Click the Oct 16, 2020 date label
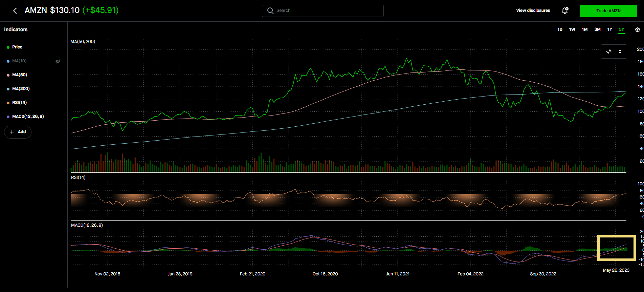644x292 pixels. (x=325, y=274)
